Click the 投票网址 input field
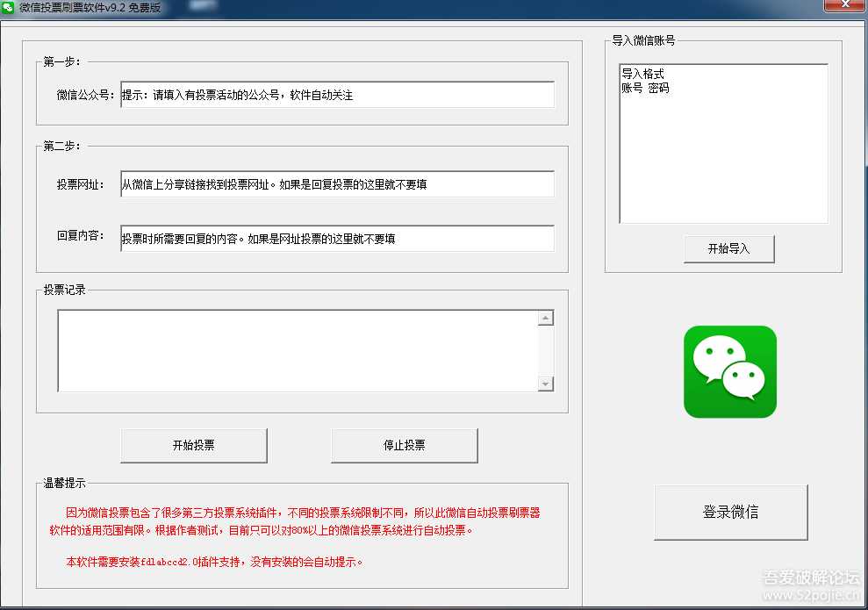The width and height of the screenshot is (868, 610). (337, 184)
